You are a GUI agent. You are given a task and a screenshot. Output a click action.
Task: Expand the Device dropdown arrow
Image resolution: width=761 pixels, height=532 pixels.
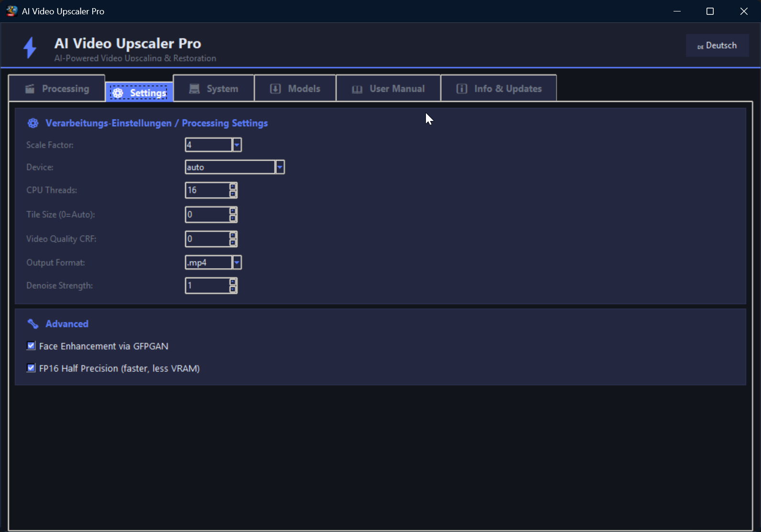[280, 167]
